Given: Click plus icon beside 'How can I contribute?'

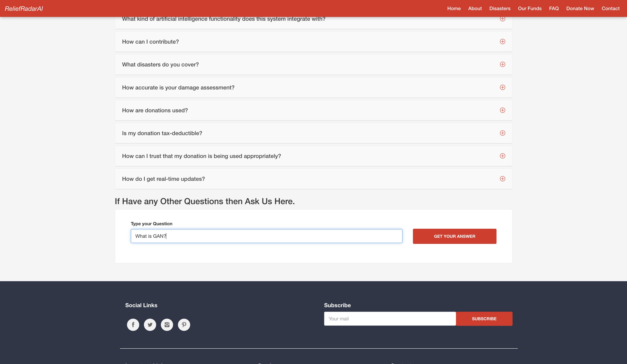Looking at the screenshot, I should point(502,41).
